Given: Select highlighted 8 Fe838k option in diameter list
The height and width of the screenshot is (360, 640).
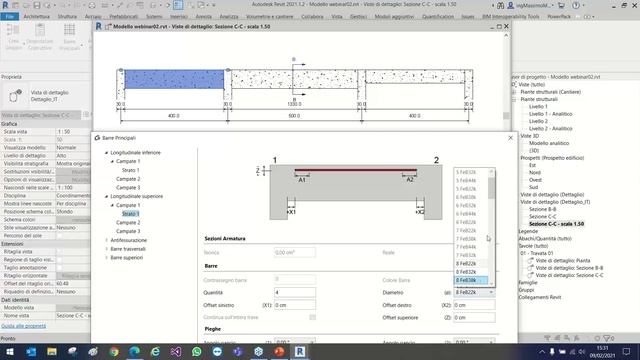Looking at the screenshot, I should click(x=471, y=280).
